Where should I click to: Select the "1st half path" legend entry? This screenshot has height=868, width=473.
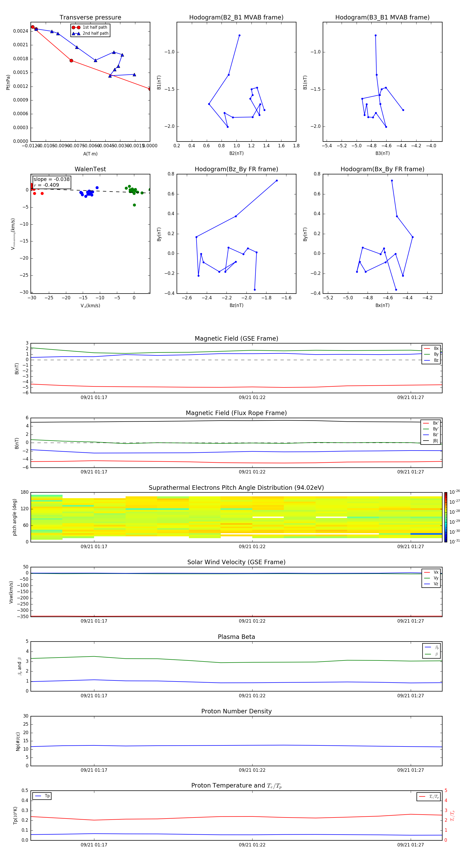90,27
